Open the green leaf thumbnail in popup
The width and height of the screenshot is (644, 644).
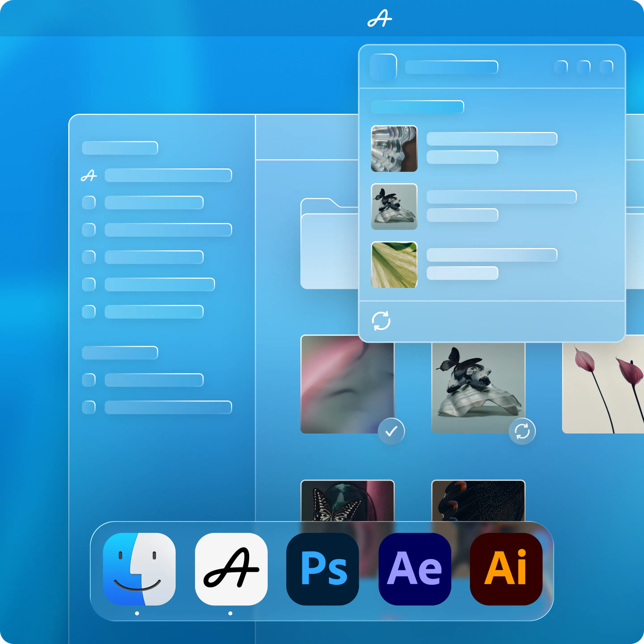(394, 265)
